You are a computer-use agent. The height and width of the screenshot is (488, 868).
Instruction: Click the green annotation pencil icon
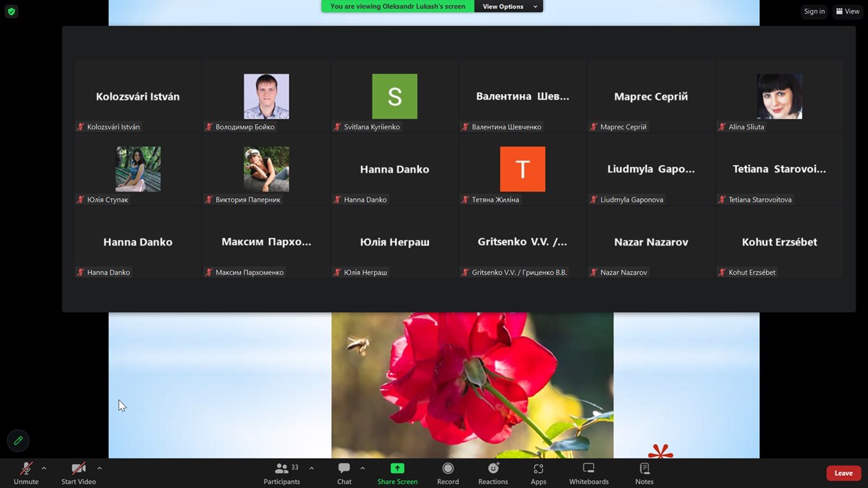[x=18, y=440]
